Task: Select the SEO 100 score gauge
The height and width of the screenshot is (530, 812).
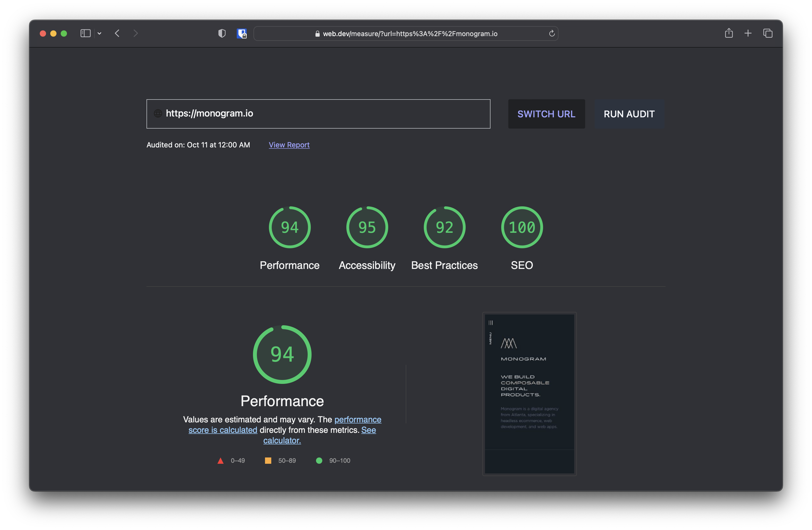Action: coord(522,228)
